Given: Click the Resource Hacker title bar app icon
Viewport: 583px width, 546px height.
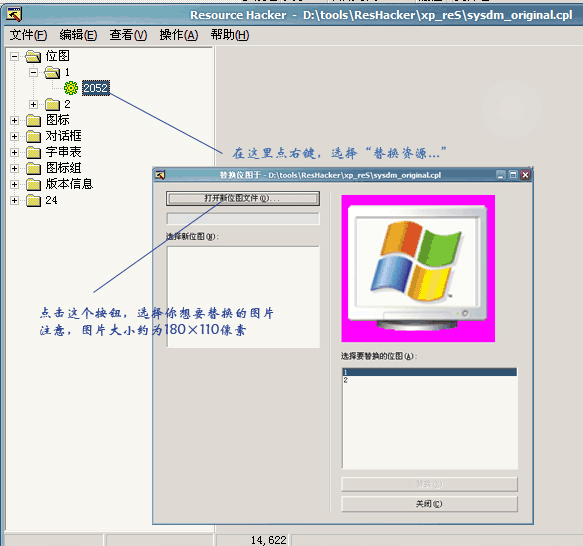Looking at the screenshot, I should point(15,15).
